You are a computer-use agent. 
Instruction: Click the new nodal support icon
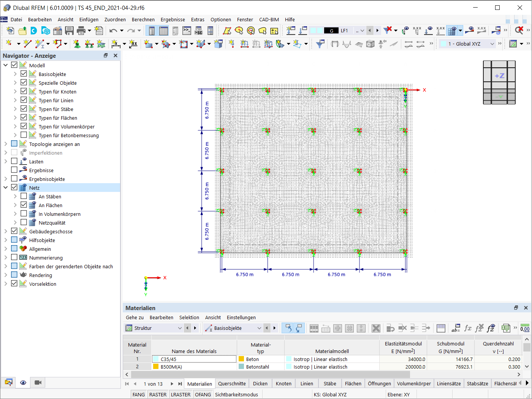click(x=77, y=44)
